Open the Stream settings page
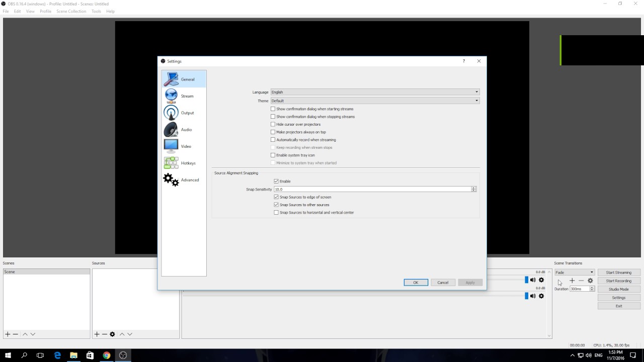This screenshot has width=644, height=362. pyautogui.click(x=185, y=96)
